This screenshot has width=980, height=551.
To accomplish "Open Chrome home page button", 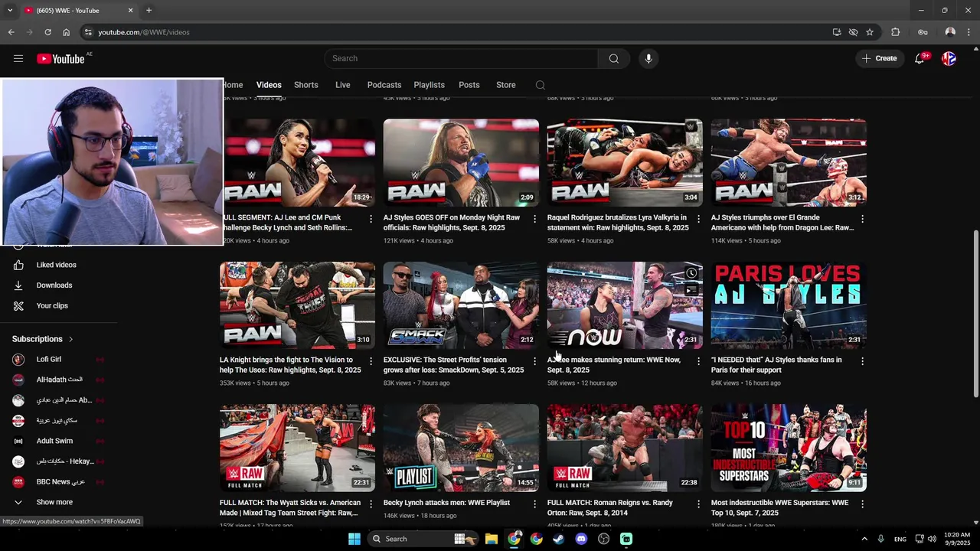I will (67, 32).
